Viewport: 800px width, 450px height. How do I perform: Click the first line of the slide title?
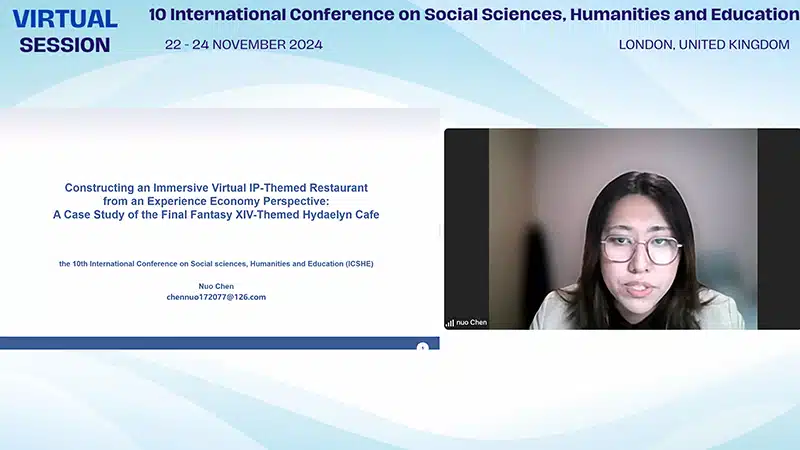coord(216,188)
